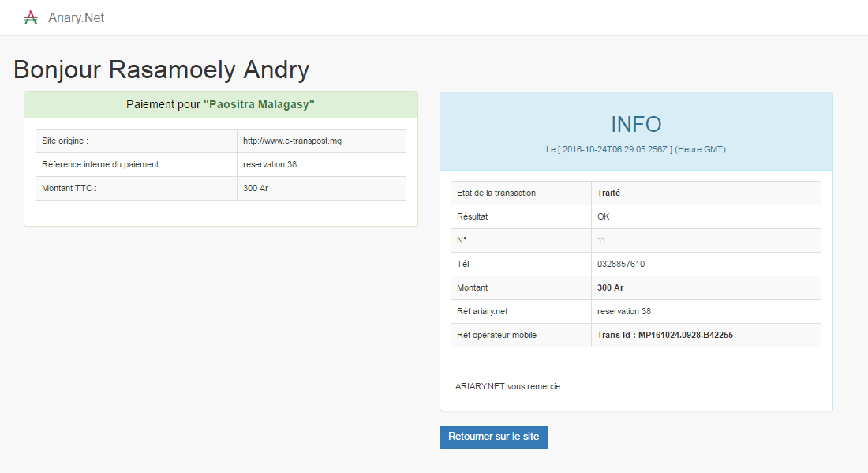The width and height of the screenshot is (868, 473).
Task: Click the Ariary.Net logo icon
Action: point(31,17)
